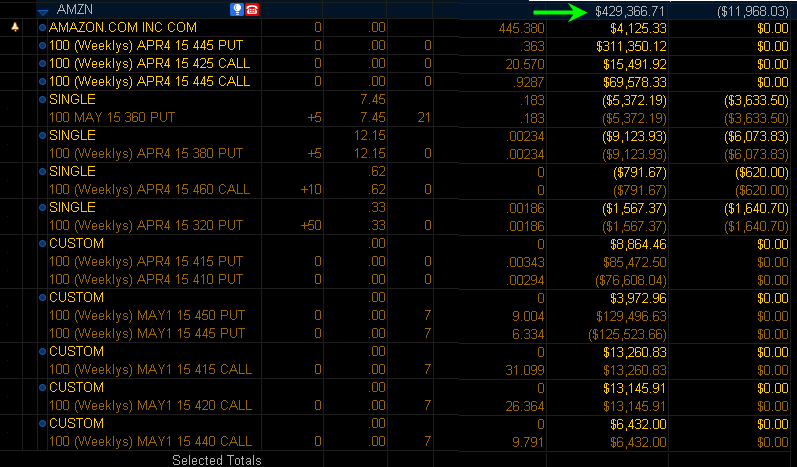Click the 445.380 mark price cell

tap(522, 28)
